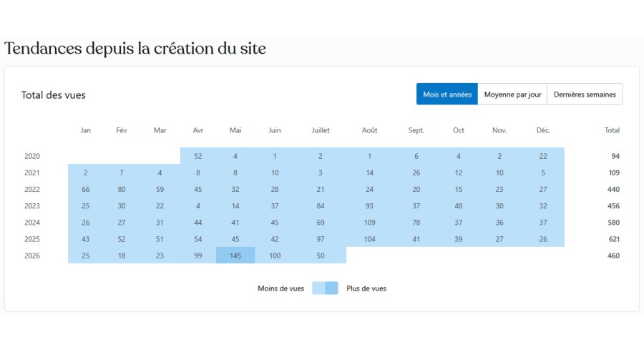Viewport: 644px width, 350px height.
Task: Click the 2025 total value 621
Action: point(614,239)
